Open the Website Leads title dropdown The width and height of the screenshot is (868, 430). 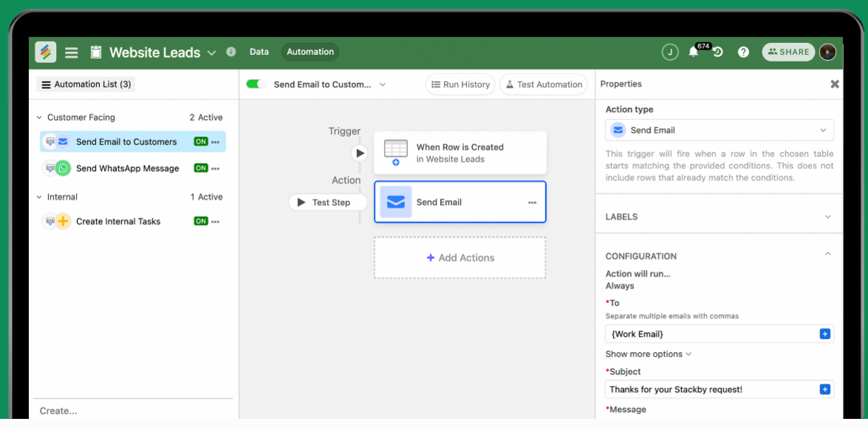tap(212, 53)
